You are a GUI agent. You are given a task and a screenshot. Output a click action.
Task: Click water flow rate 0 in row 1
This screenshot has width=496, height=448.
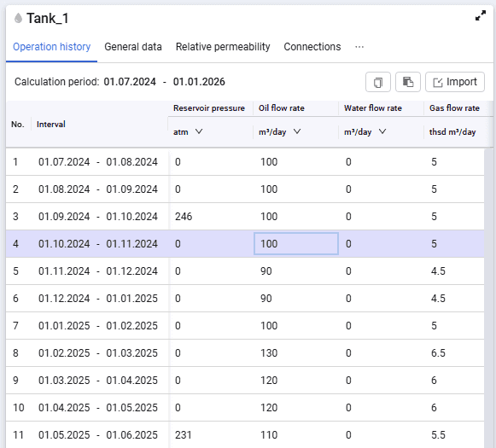(348, 162)
